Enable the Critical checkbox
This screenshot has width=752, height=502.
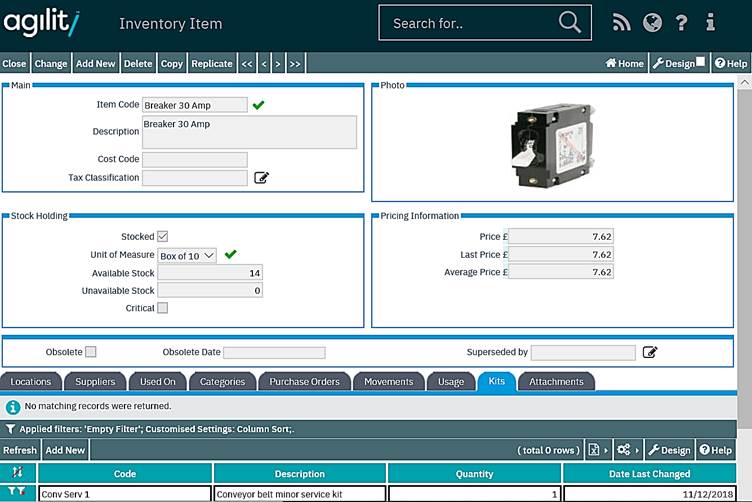163,308
